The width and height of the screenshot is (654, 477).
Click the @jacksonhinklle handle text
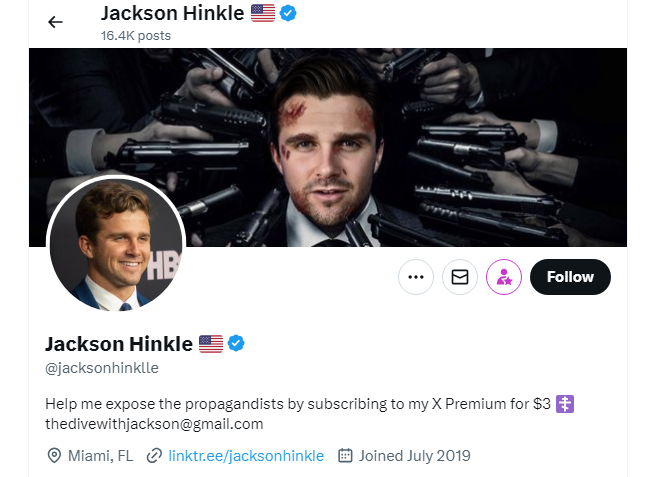click(x=102, y=368)
